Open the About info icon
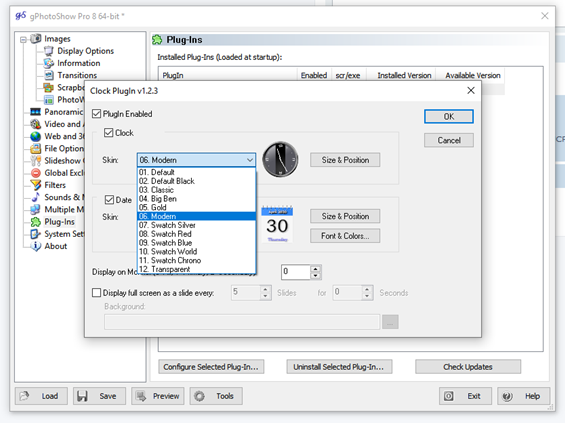This screenshot has height=423, width=565. point(36,246)
